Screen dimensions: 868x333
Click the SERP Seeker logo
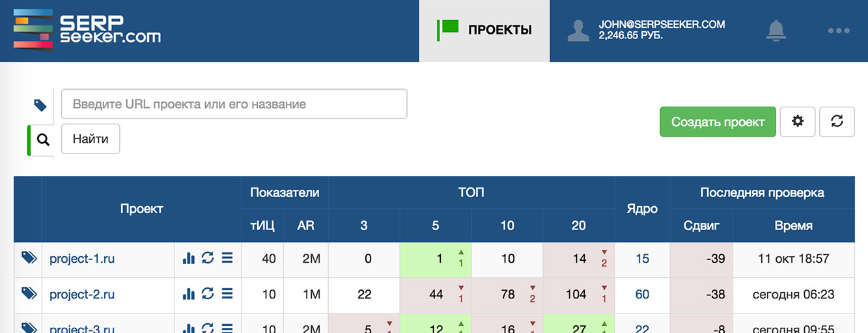[x=87, y=31]
